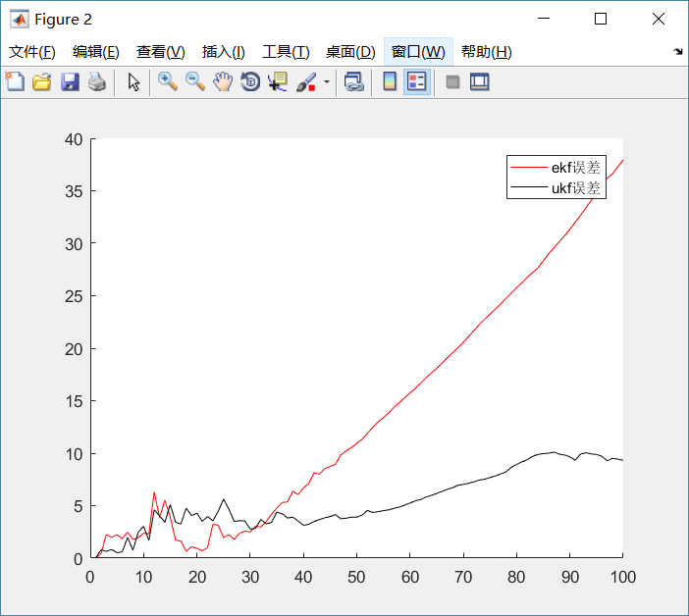
Task: Open the 窗口(W) menu
Action: coord(418,52)
